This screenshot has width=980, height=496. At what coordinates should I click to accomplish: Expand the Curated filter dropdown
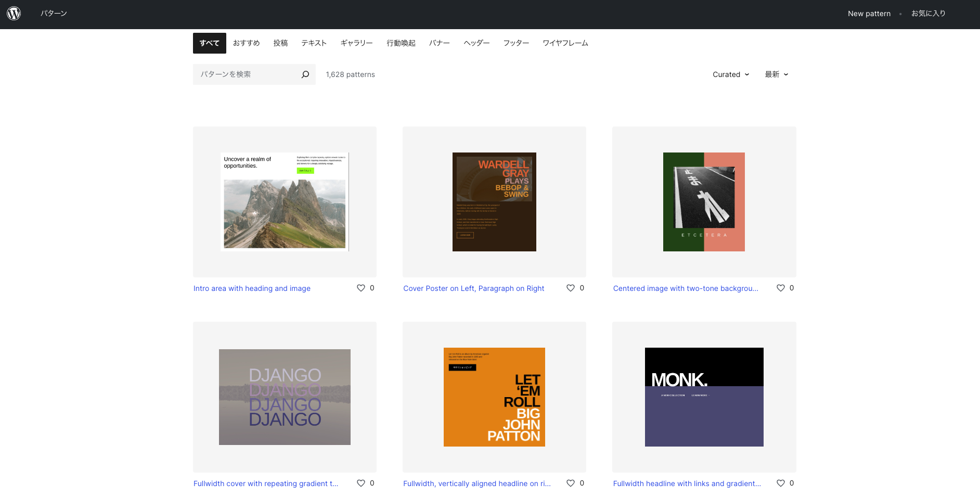[x=731, y=74]
